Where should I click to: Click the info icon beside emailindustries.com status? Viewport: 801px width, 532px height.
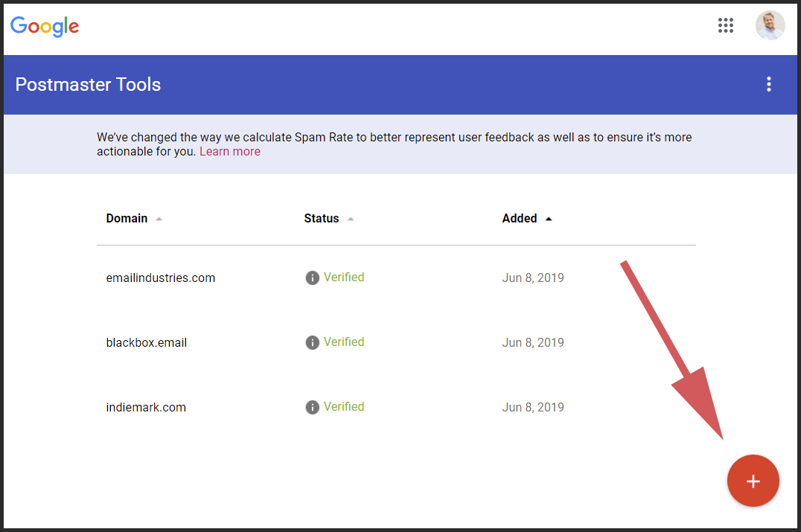coord(312,277)
